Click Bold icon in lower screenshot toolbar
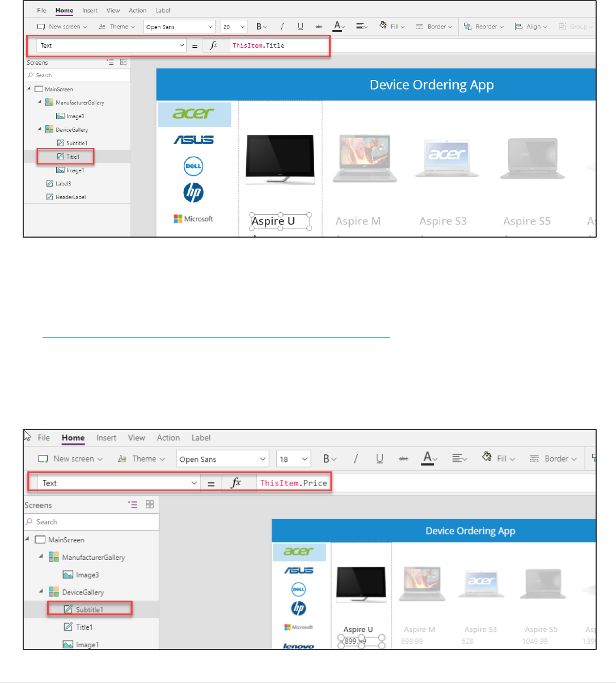Screen dimensions: 616x683 tap(330, 459)
